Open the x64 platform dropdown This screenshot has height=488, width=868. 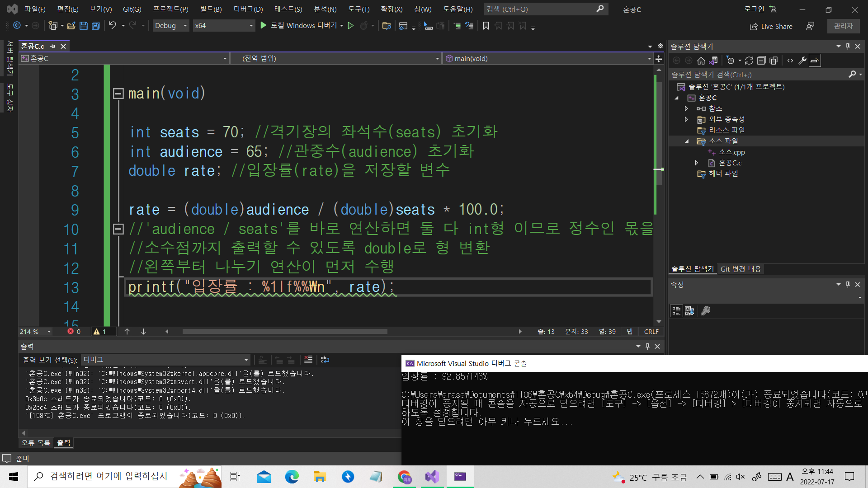pyautogui.click(x=224, y=26)
